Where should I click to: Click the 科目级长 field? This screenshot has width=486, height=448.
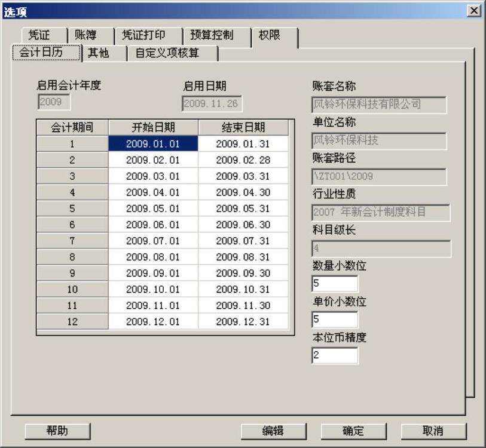(381, 248)
